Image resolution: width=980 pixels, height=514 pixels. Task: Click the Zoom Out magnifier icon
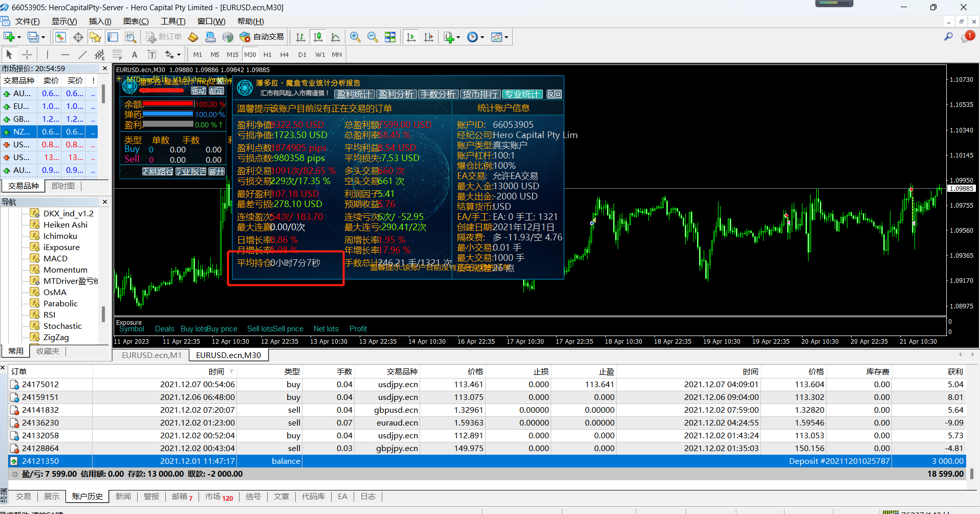pyautogui.click(x=372, y=37)
